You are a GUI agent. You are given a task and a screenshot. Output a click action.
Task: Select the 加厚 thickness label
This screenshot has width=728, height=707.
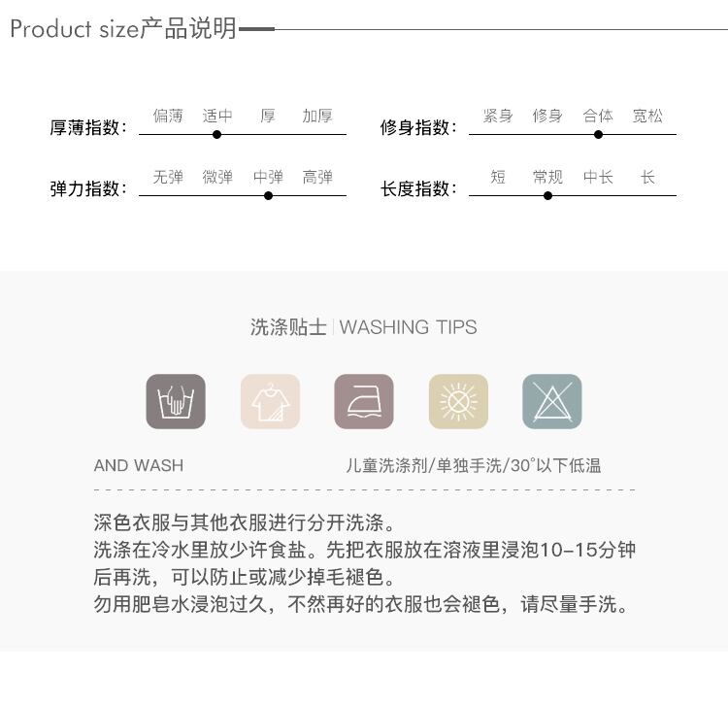pyautogui.click(x=317, y=116)
